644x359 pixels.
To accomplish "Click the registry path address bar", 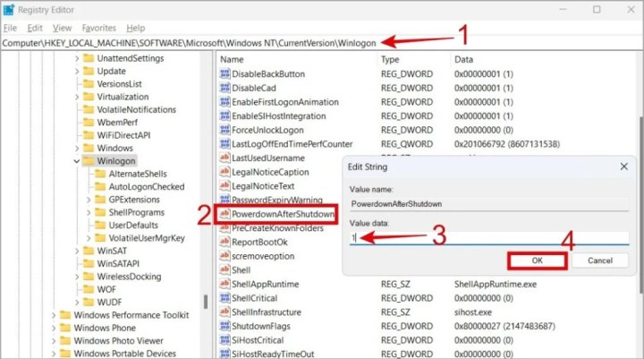I will [x=322, y=43].
